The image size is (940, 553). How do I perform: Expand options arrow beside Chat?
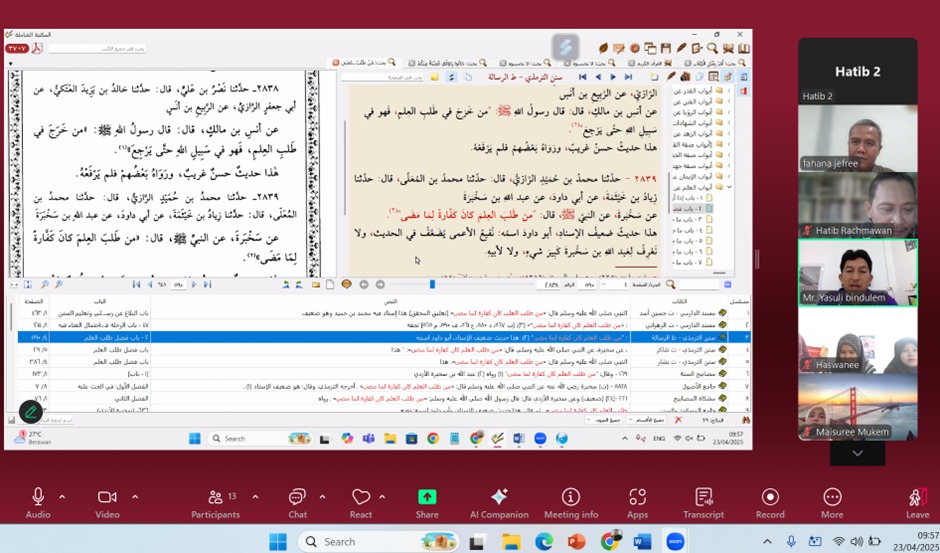tap(322, 497)
